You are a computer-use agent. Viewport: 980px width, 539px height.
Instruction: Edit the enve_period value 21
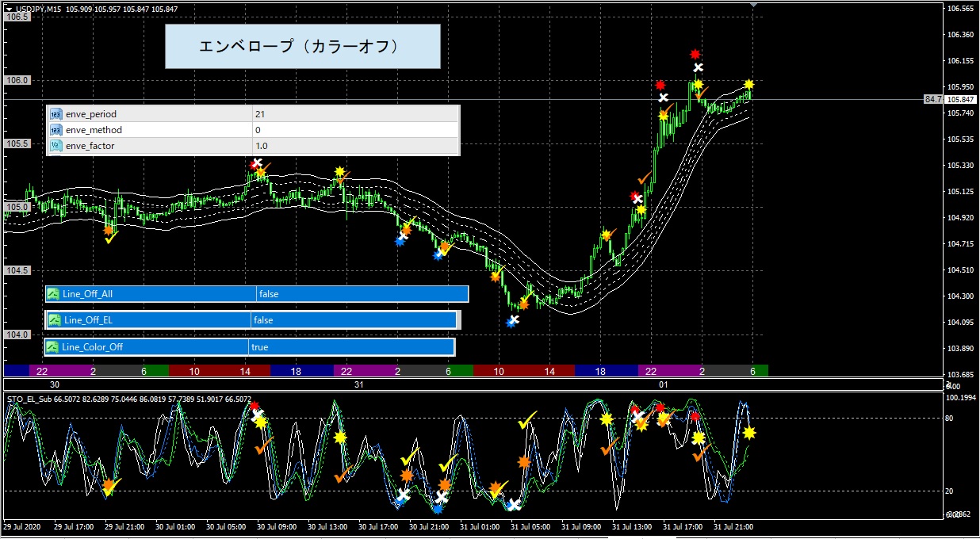pyautogui.click(x=355, y=114)
